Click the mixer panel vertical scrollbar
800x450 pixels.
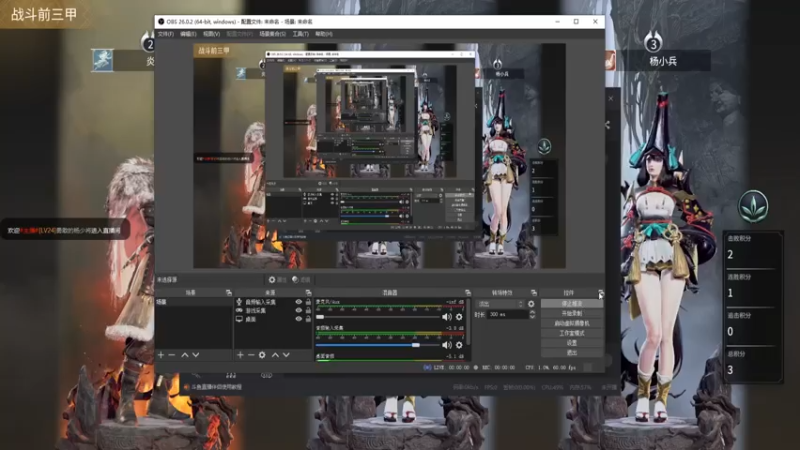pos(468,324)
